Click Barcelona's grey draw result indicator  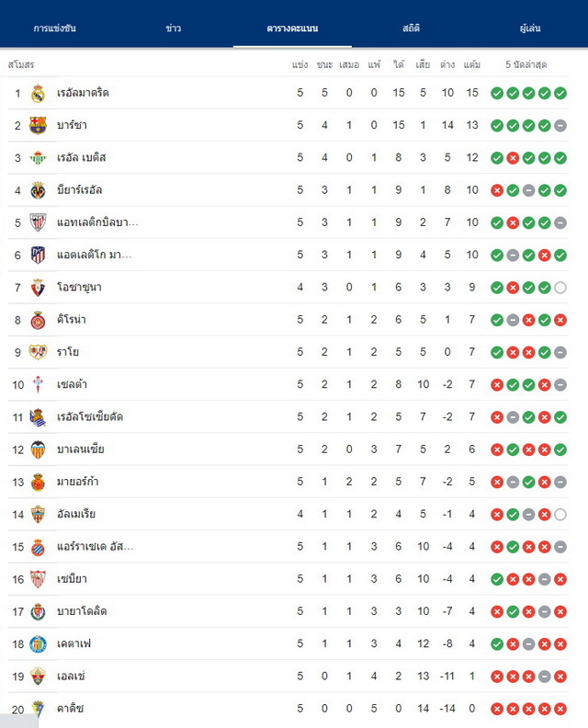click(560, 125)
